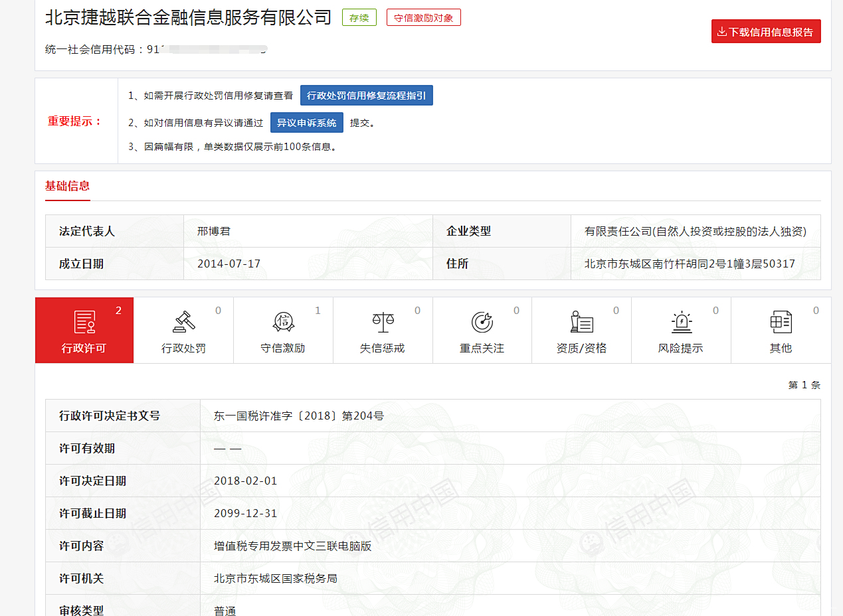Click the 行政处罚 gavel icon
Viewport: 843px width, 616px height.
coord(184,322)
